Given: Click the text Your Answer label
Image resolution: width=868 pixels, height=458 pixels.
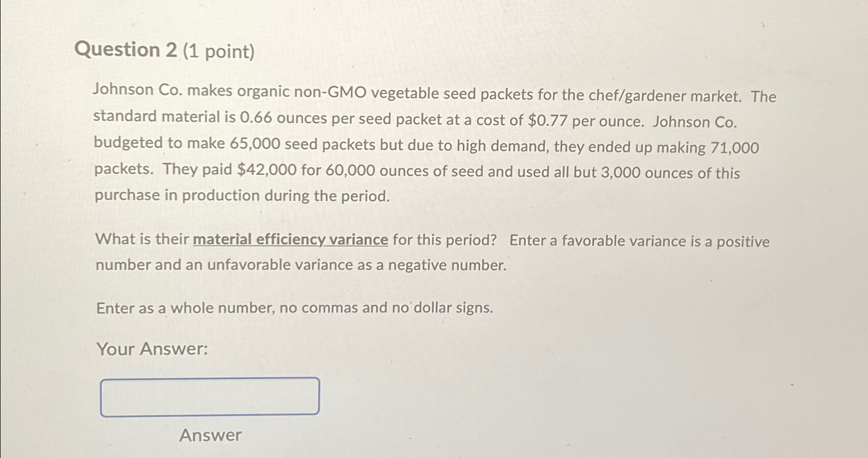Looking at the screenshot, I should click(150, 350).
